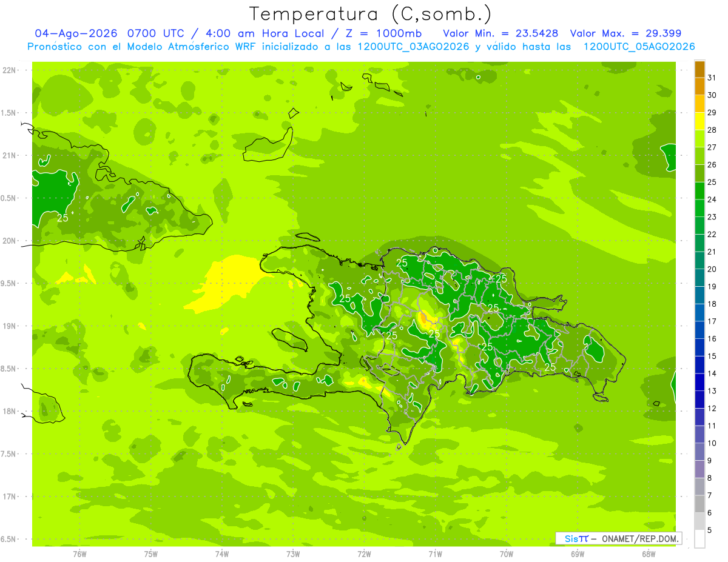Click the color bar label '28'

712,130
